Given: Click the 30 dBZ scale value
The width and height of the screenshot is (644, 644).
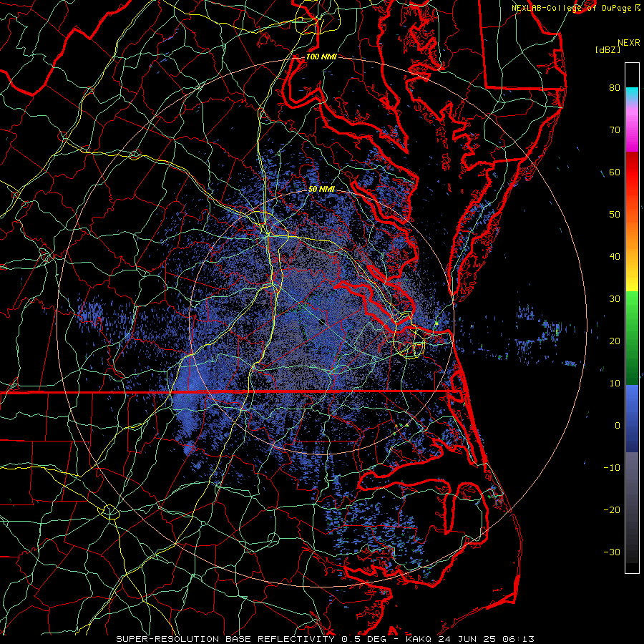Looking at the screenshot, I should click(x=615, y=298).
